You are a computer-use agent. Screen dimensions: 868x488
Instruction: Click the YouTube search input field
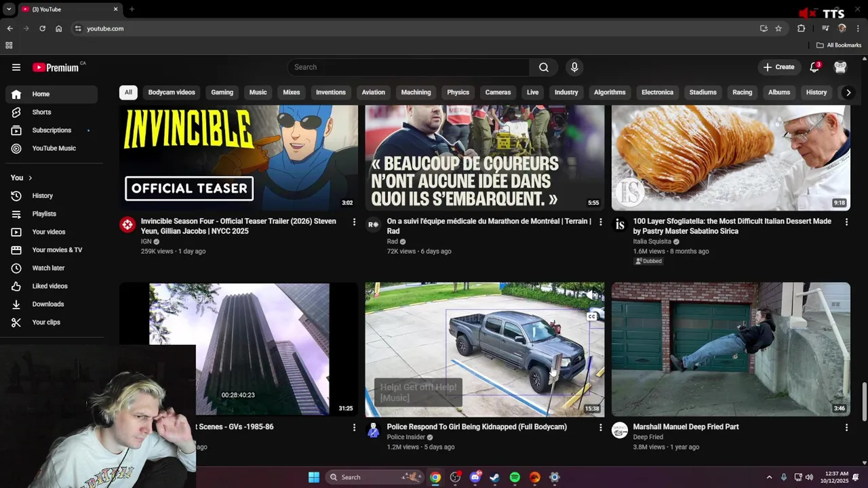(x=408, y=67)
